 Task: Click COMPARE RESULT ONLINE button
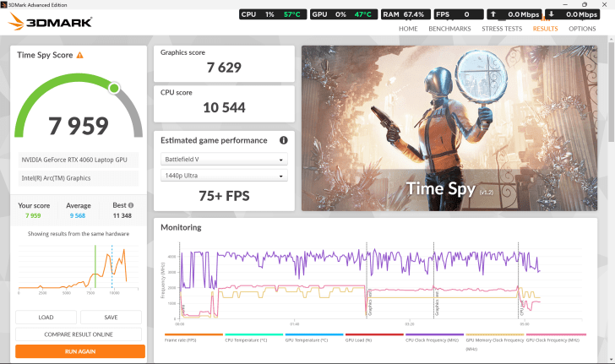(79, 334)
